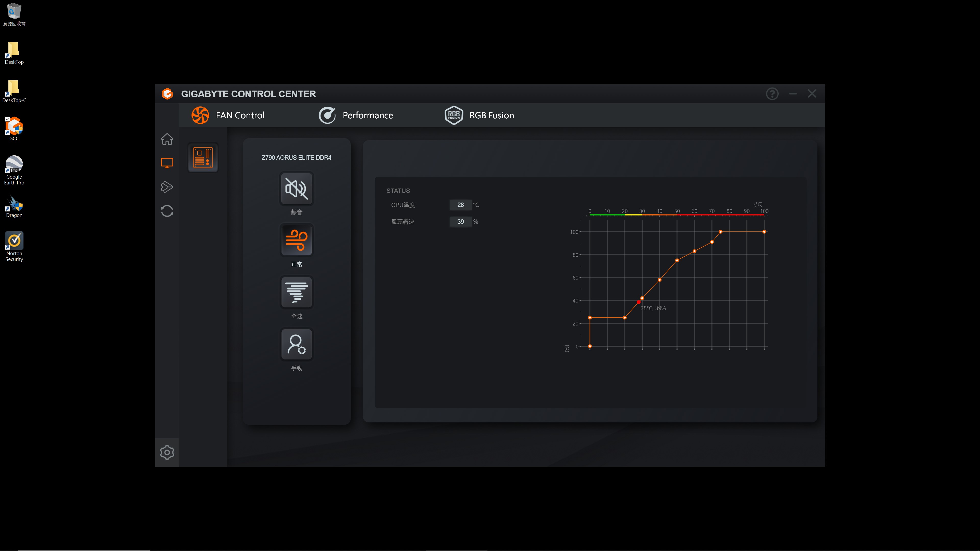Click the Gigabyte logo in title bar
980x551 pixels.
(167, 94)
